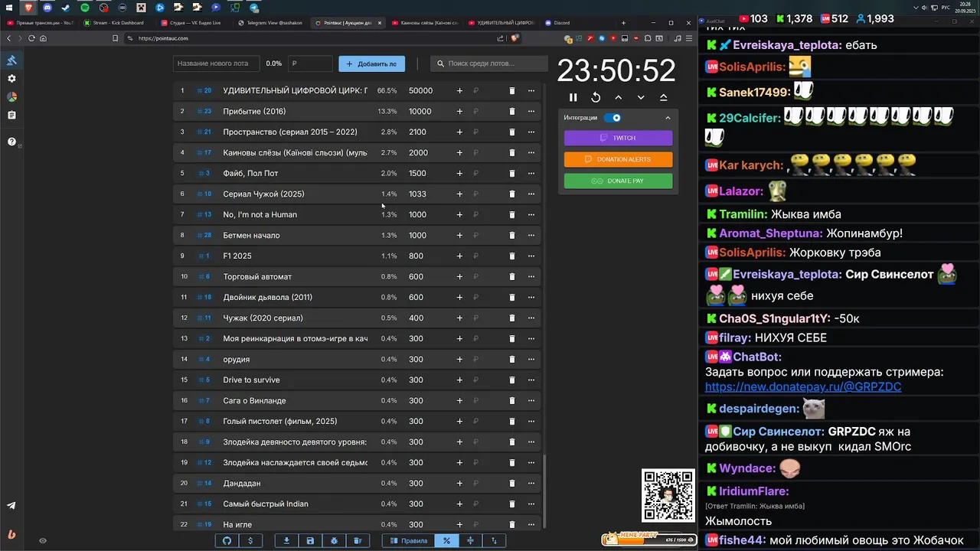Toggle the percent display button
The height and width of the screenshot is (551, 980).
(446, 540)
